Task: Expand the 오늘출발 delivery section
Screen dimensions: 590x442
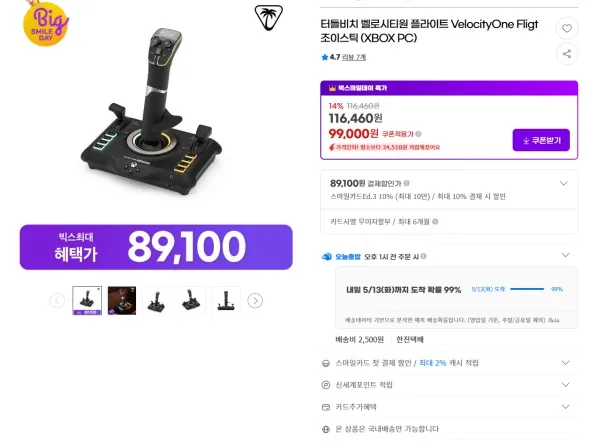Action: pyautogui.click(x=565, y=255)
